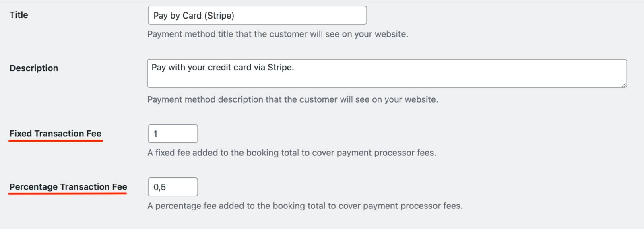Viewport: 644px width, 229px height.
Task: Select the Fixed Transaction Fee input box
Action: click(173, 134)
